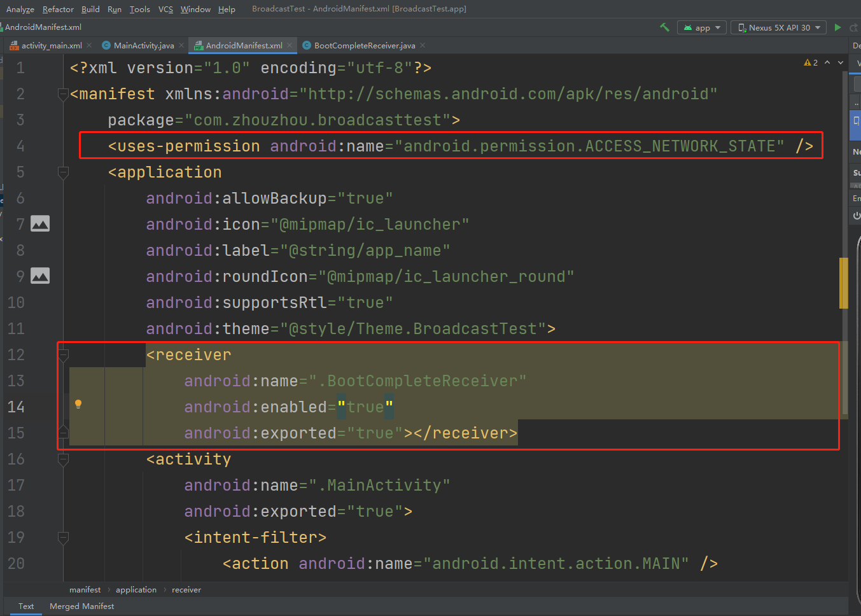Open the Run menu
861x616 pixels.
point(115,9)
